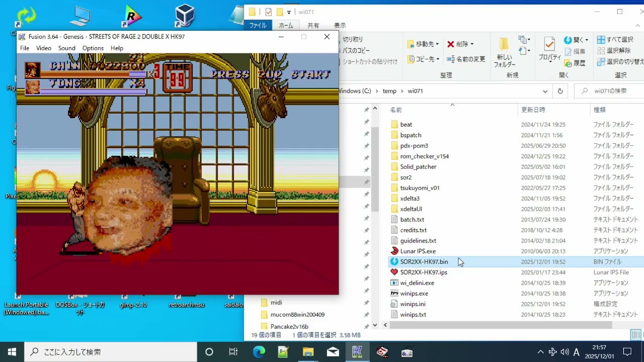Select the batch.txt file icon
The image size is (644, 362).
tap(394, 220)
